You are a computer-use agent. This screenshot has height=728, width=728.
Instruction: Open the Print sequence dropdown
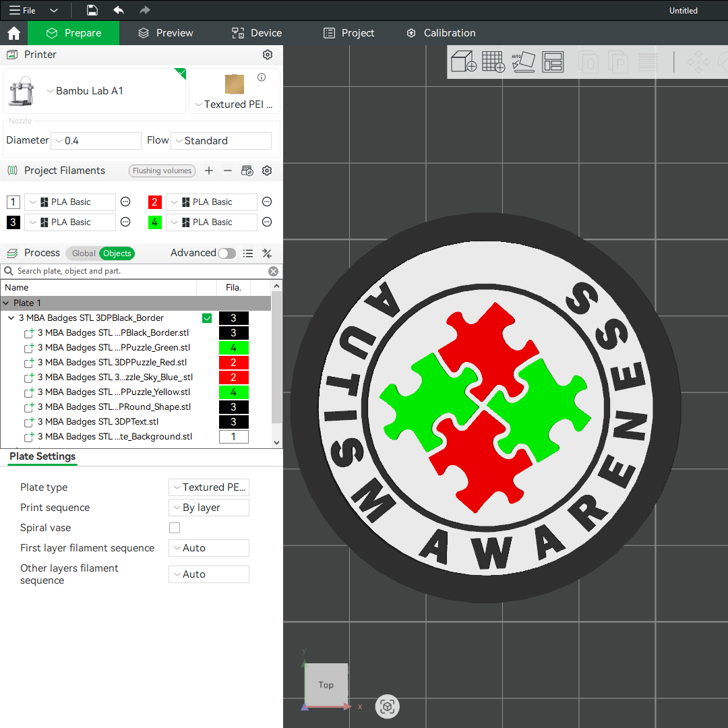[208, 508]
